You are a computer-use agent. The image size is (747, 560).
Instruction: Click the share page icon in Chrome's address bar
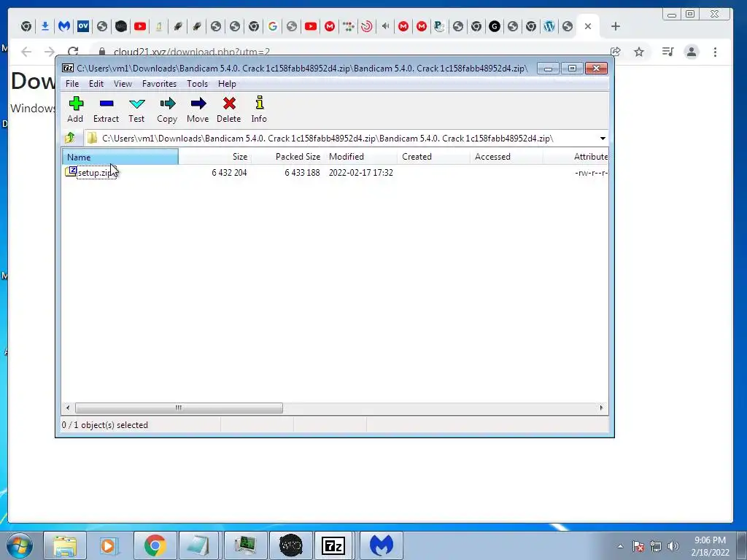[x=616, y=52]
